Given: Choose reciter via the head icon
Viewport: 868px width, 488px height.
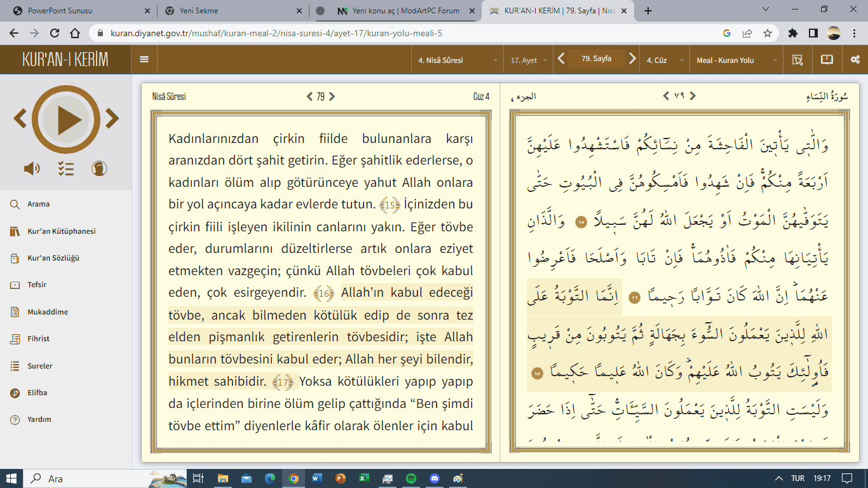Looking at the screenshot, I should coord(99,168).
